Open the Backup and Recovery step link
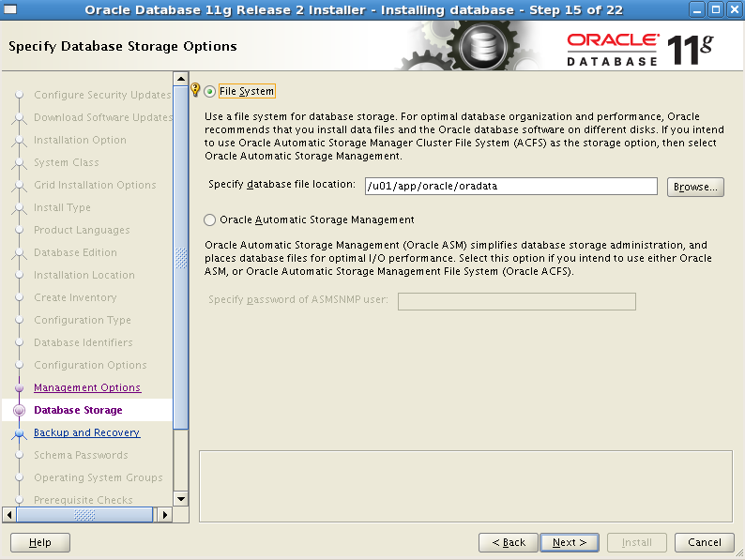 [x=87, y=432]
